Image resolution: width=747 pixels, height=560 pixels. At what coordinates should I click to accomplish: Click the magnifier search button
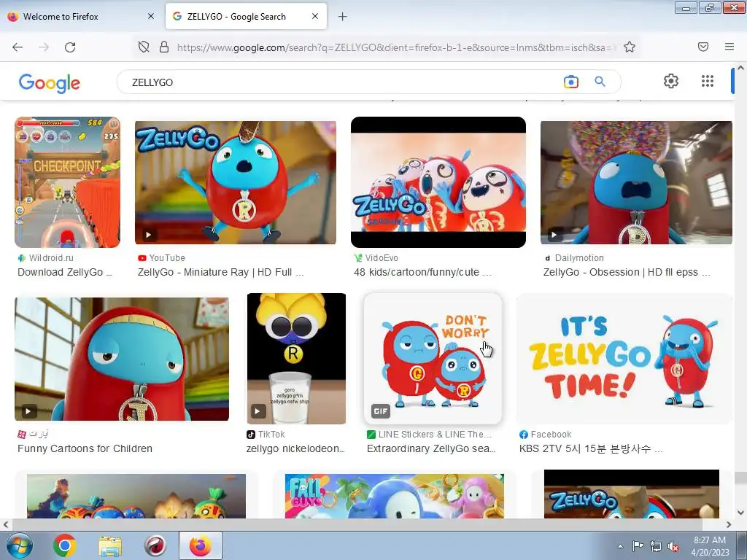[600, 82]
